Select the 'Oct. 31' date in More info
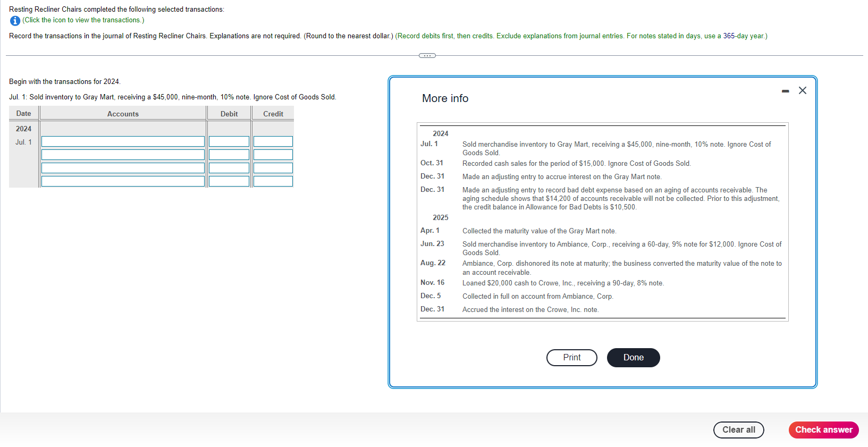Viewport: 868px width, 447px height. 432,163
